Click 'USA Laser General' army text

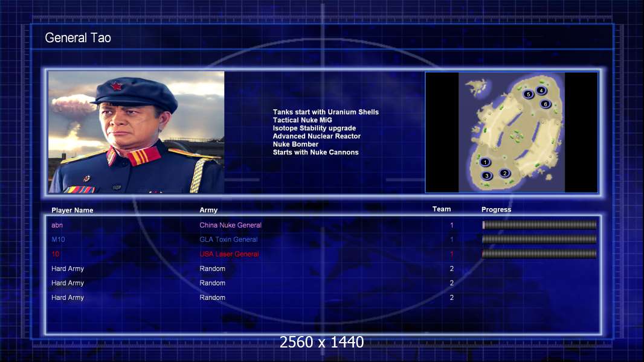pos(229,254)
